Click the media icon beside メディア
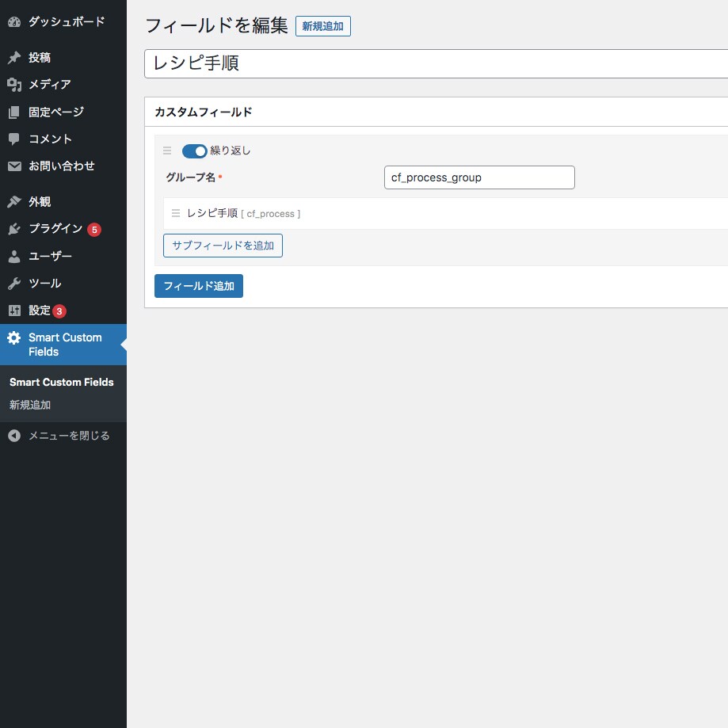Viewport: 728px width, 728px height. 14,85
